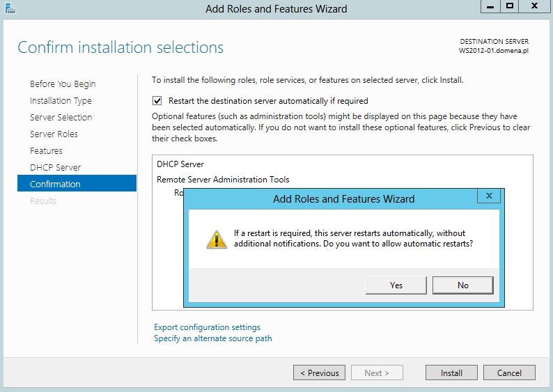This screenshot has width=553, height=392.
Task: Maximize the wizard window
Action: tap(510, 6)
